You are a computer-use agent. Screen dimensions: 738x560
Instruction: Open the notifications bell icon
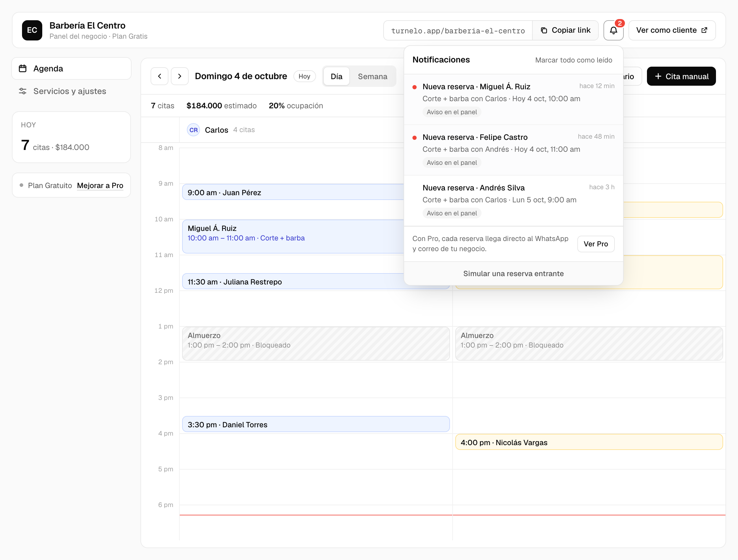[613, 30]
